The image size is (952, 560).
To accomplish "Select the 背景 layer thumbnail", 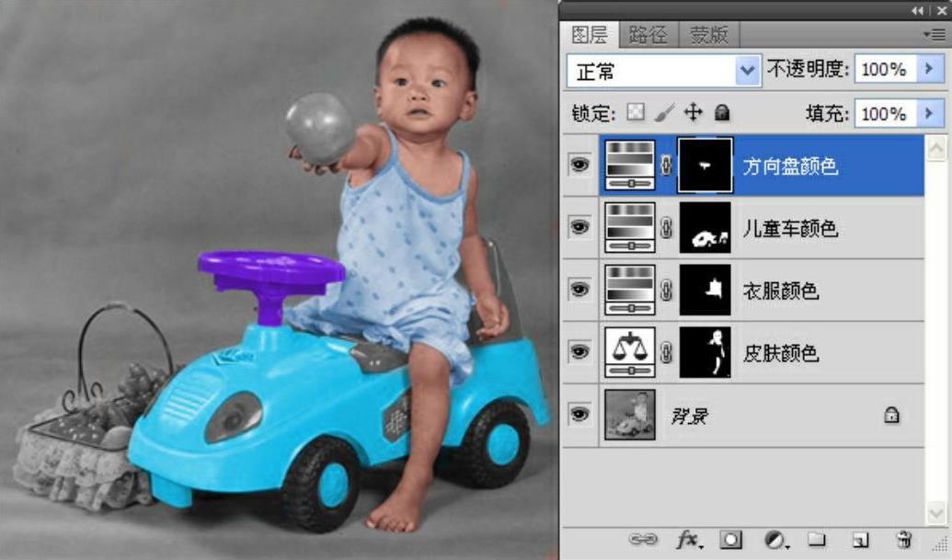I will (630, 415).
